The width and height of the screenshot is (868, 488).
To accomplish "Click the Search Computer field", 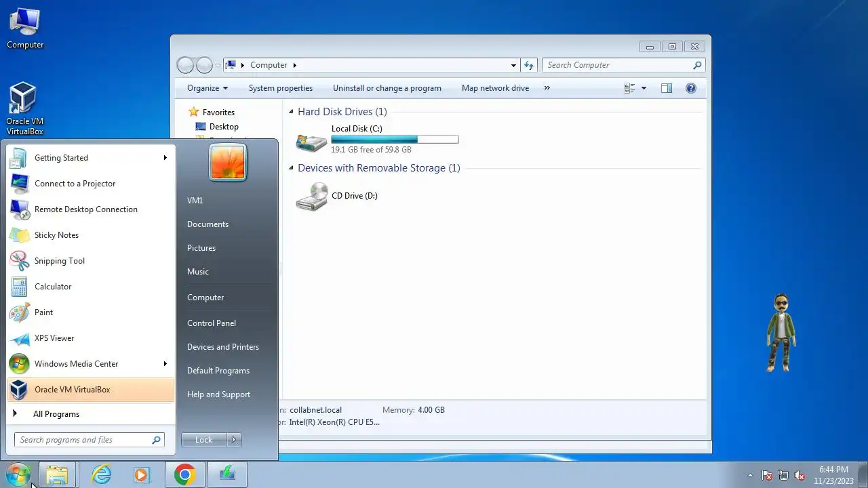I will coord(623,65).
